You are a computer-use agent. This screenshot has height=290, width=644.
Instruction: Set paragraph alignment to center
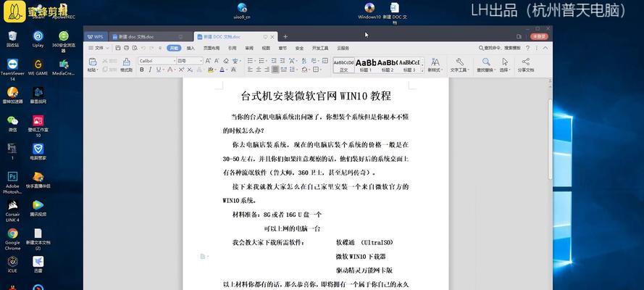[259, 70]
